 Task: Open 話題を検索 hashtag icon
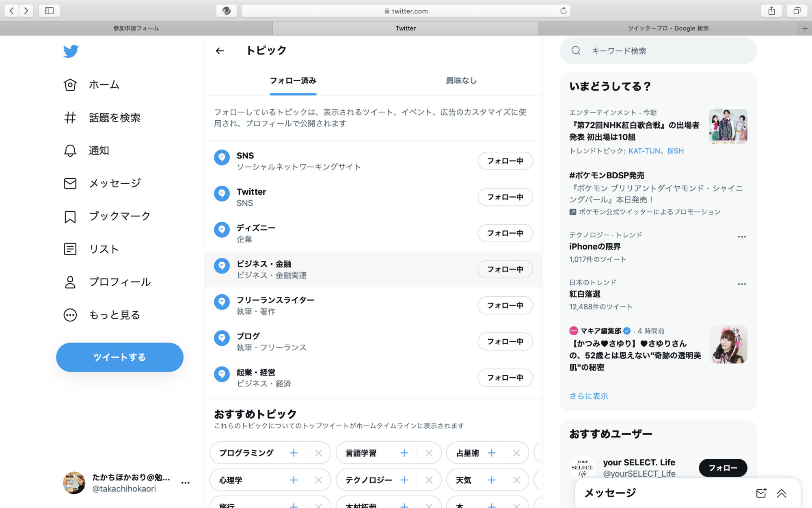tap(70, 117)
